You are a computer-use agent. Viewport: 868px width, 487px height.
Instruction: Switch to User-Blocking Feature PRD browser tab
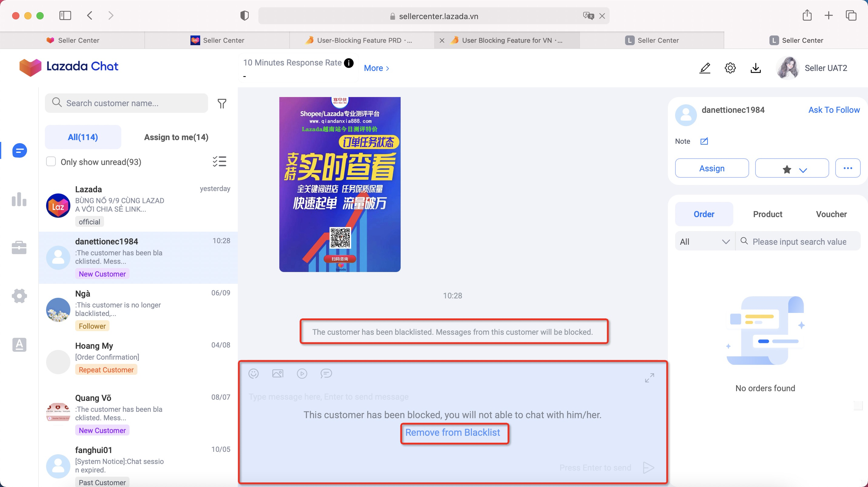tap(362, 40)
